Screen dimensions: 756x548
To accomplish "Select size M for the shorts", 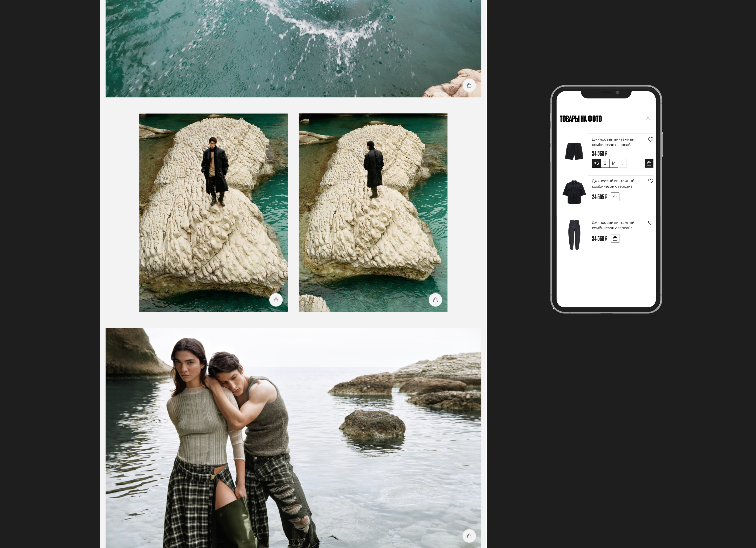I will (x=613, y=163).
